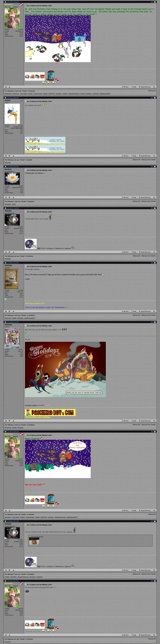Image resolution: width=160 pixels, height=644 pixels.
Task: Open MrGneiss username dropdown in post #32
Action: coord(8,4)
